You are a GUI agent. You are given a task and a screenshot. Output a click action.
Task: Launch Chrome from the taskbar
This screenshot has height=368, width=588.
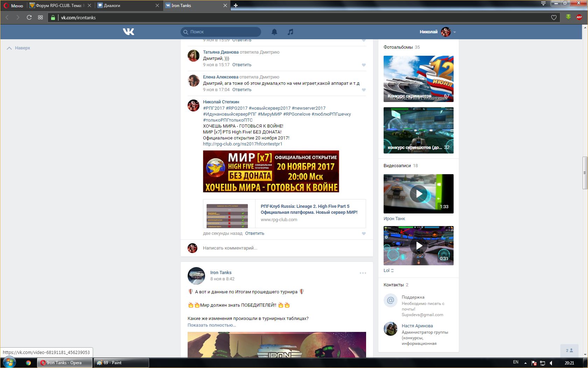coord(28,363)
